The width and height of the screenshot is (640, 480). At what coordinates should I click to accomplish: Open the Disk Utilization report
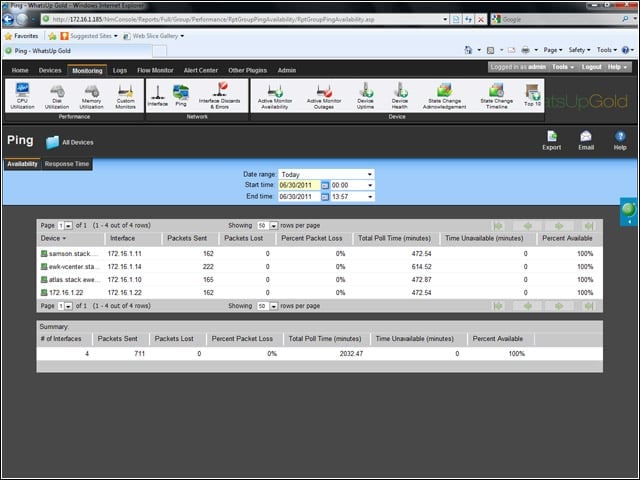(x=57, y=96)
